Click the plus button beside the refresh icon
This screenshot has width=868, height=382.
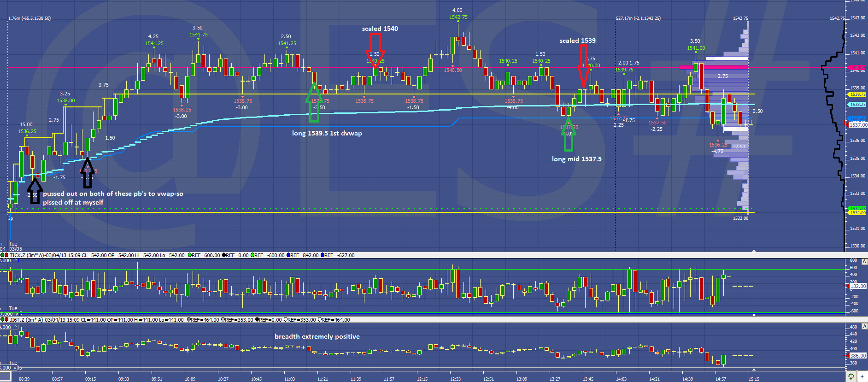point(862,376)
